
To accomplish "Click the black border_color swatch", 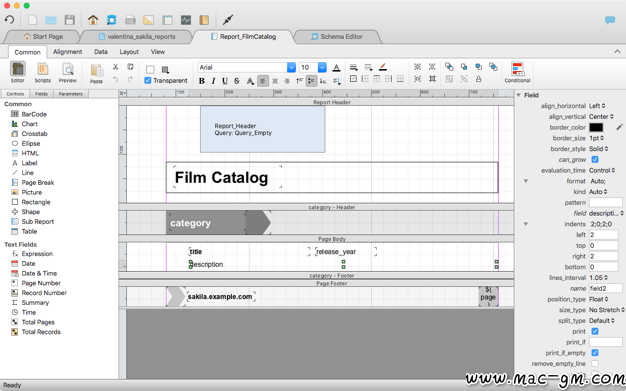I will [x=596, y=127].
